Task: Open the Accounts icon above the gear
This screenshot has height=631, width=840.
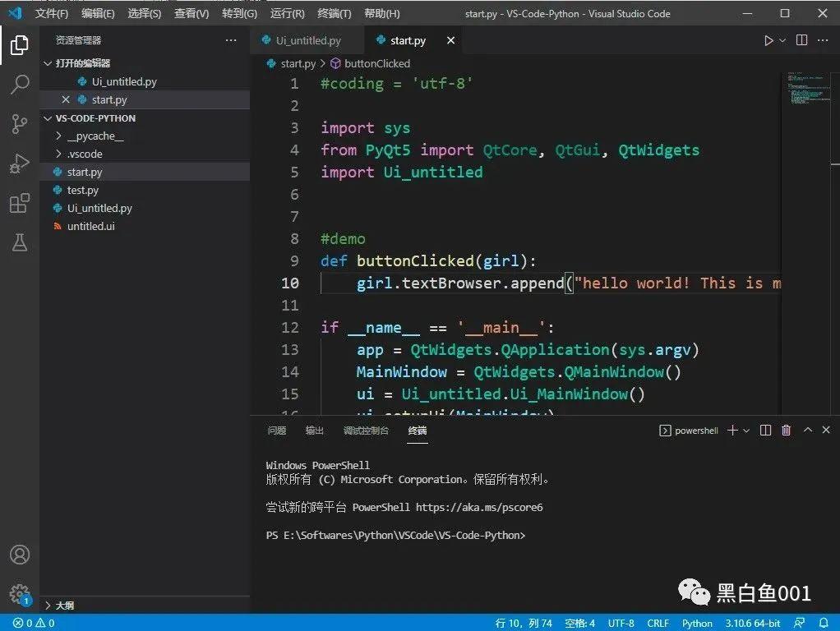Action: point(20,555)
